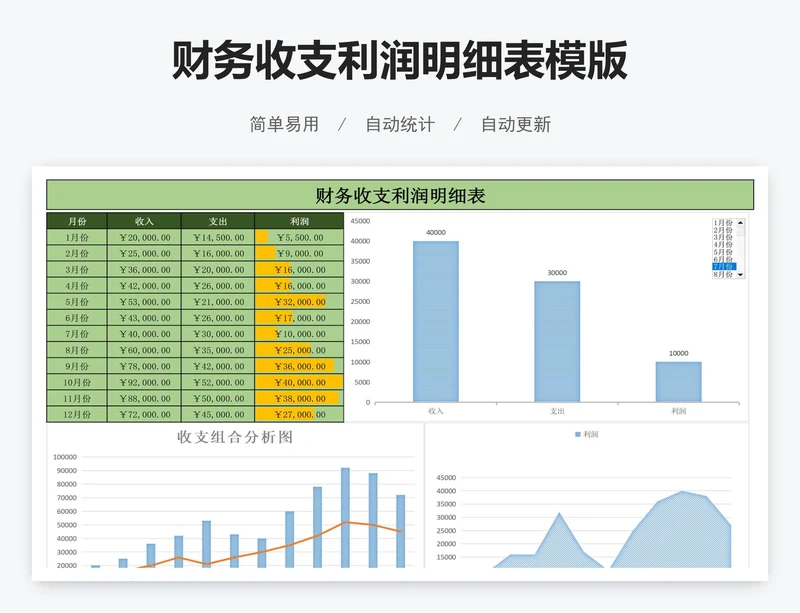The image size is (800, 613).
Task: Click expense cell ¥30,000.00
Action: tap(218, 334)
